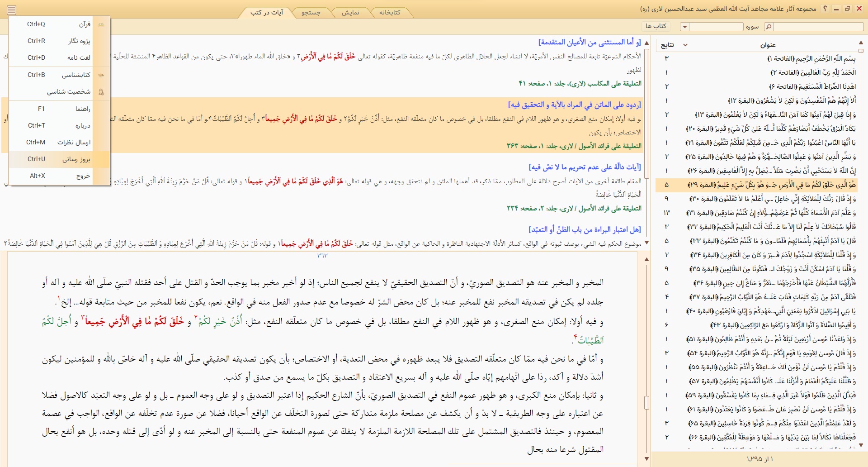Open the heading هل اعتبار البراءة من باب الظنّ
The height and width of the screenshot is (467, 868).
click(x=585, y=229)
